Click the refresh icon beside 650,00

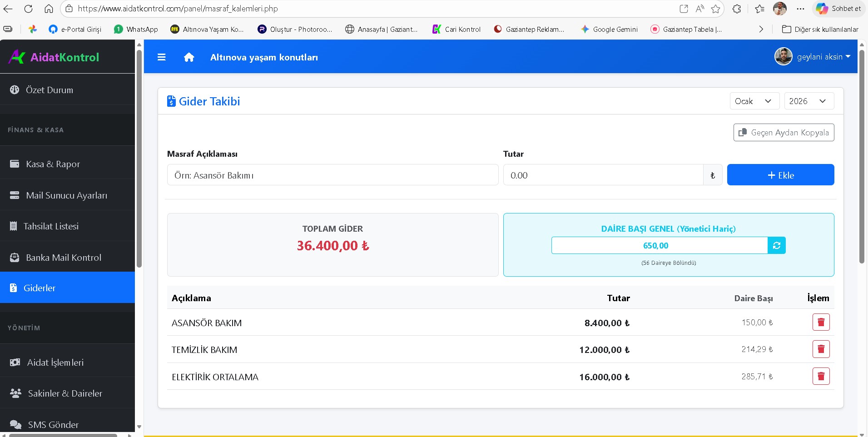[x=777, y=246]
